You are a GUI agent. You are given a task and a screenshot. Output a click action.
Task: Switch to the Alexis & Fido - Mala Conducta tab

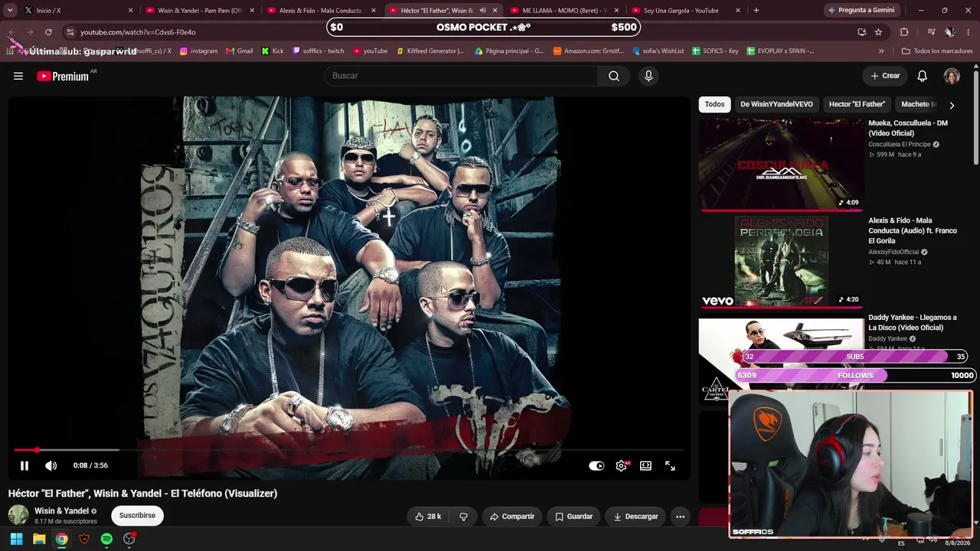pos(322,11)
